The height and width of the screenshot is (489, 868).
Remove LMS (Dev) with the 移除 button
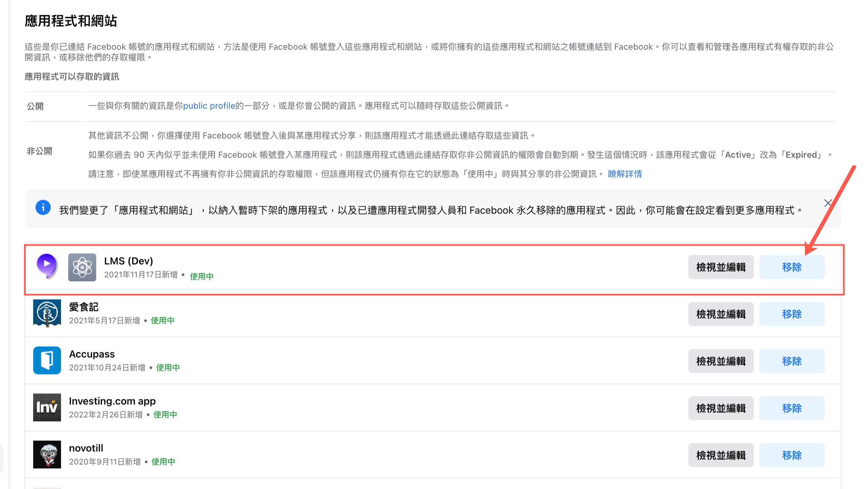792,267
